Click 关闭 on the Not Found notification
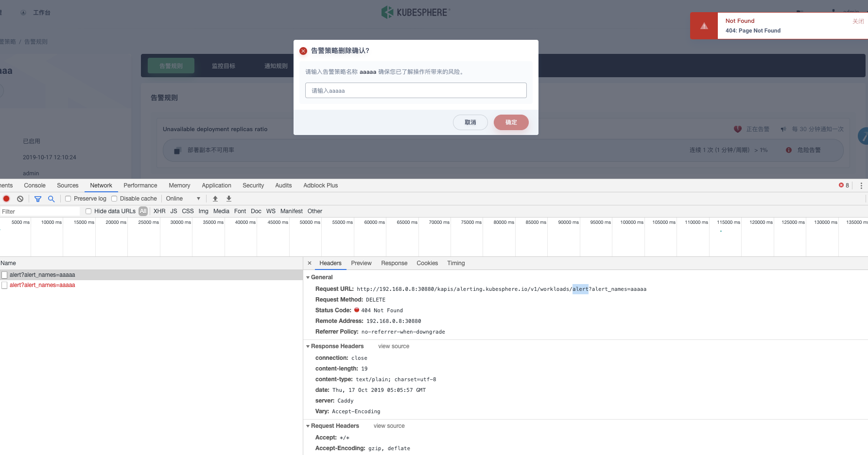868x455 pixels. click(x=858, y=21)
